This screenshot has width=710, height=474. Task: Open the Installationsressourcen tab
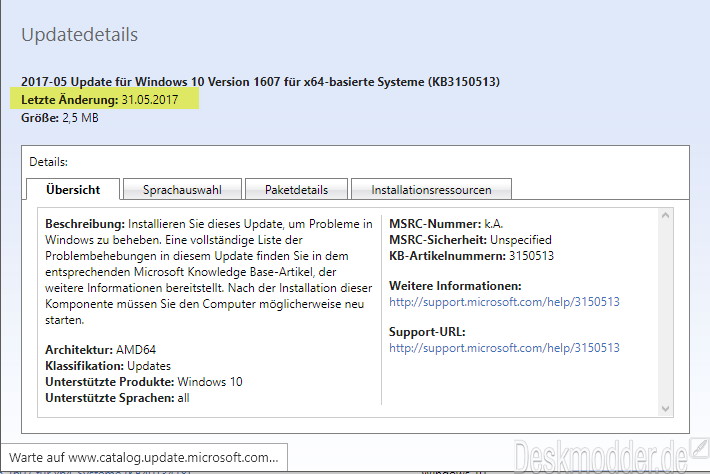431,190
